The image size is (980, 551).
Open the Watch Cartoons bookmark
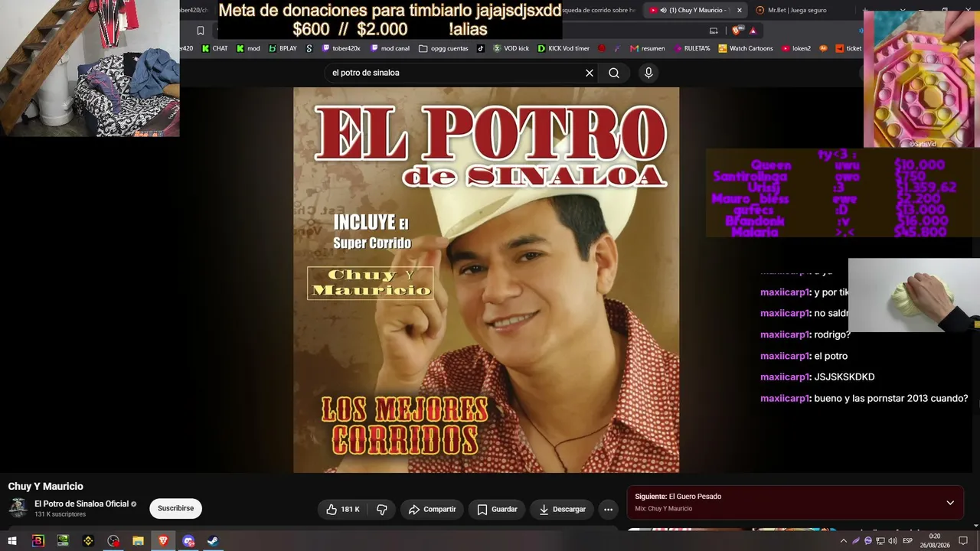745,48
